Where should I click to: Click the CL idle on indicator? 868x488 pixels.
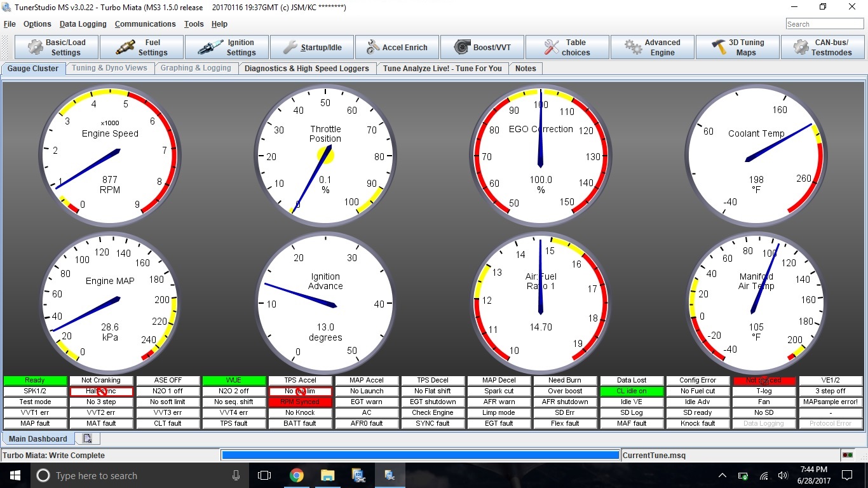632,391
